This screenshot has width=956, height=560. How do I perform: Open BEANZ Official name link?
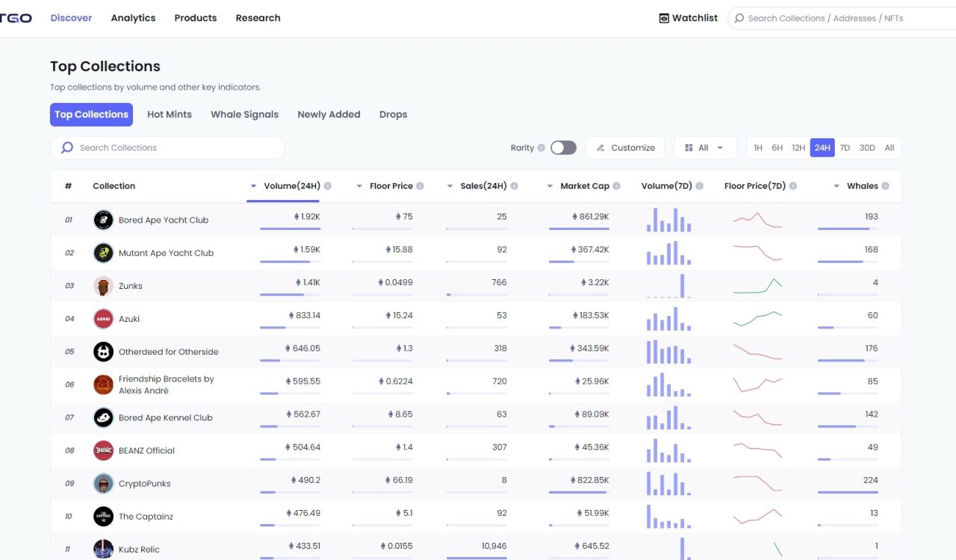click(x=146, y=450)
